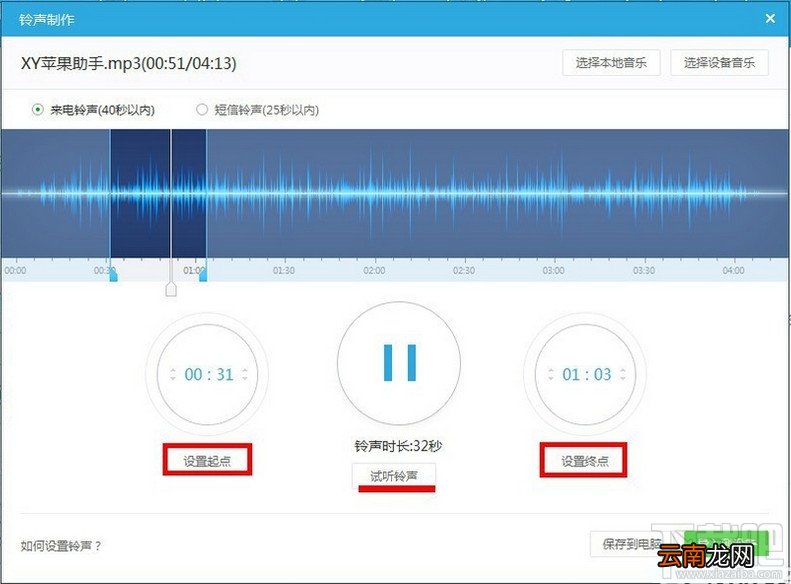Increase start time 00:31 with right up arrow
The width and height of the screenshot is (791, 584).
(245, 371)
